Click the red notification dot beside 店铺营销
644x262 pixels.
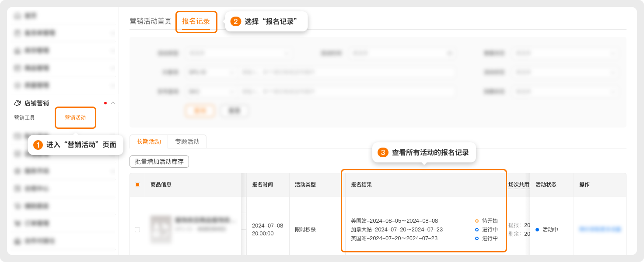point(105,103)
